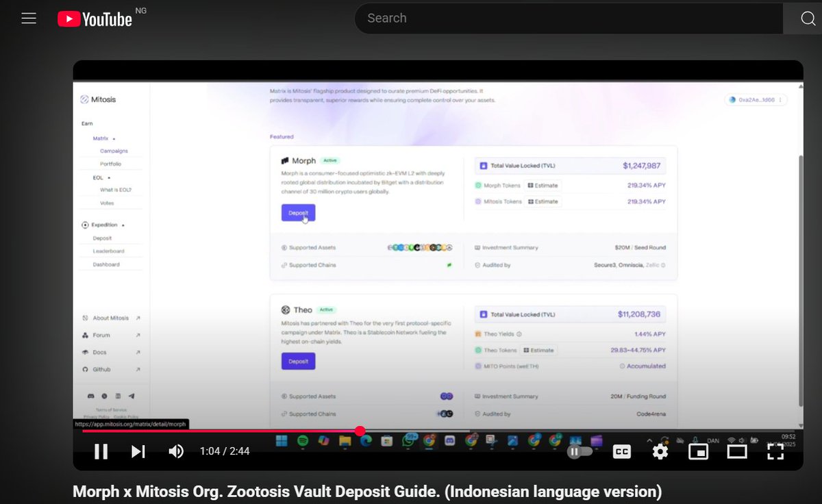The height and width of the screenshot is (504, 822).
Task: Open About Mitosis external link
Action: [x=111, y=318]
